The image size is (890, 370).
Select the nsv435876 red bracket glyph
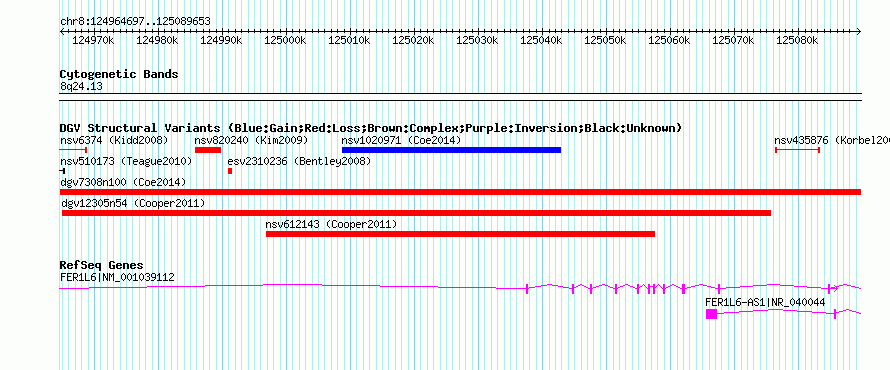pyautogui.click(x=797, y=150)
